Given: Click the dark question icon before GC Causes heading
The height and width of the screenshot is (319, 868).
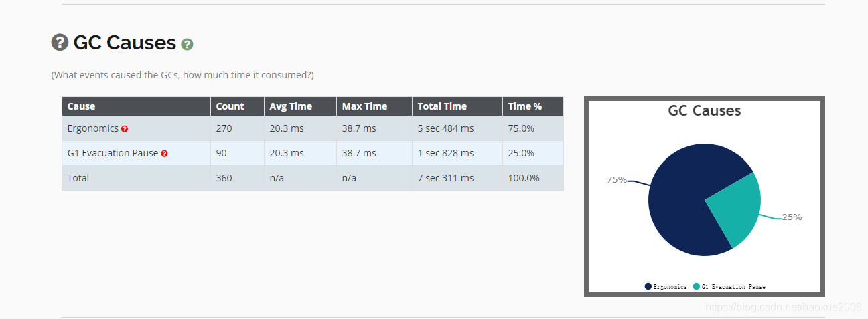Looking at the screenshot, I should coord(60,43).
